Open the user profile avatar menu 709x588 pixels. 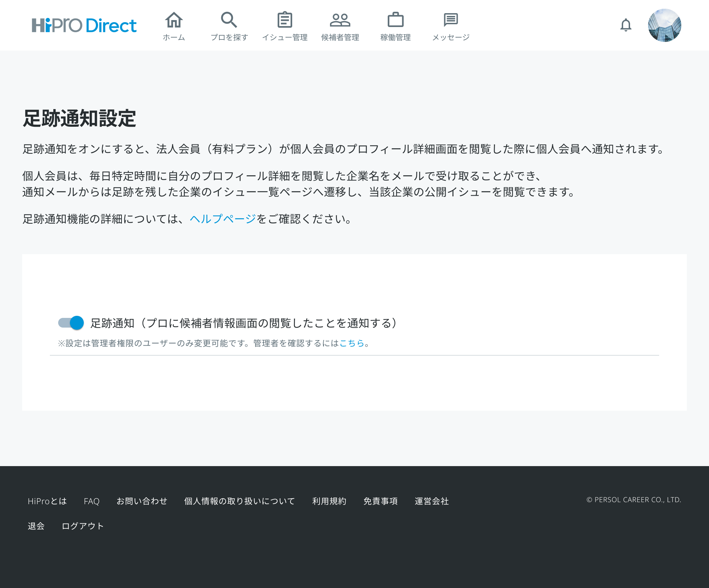click(x=664, y=25)
